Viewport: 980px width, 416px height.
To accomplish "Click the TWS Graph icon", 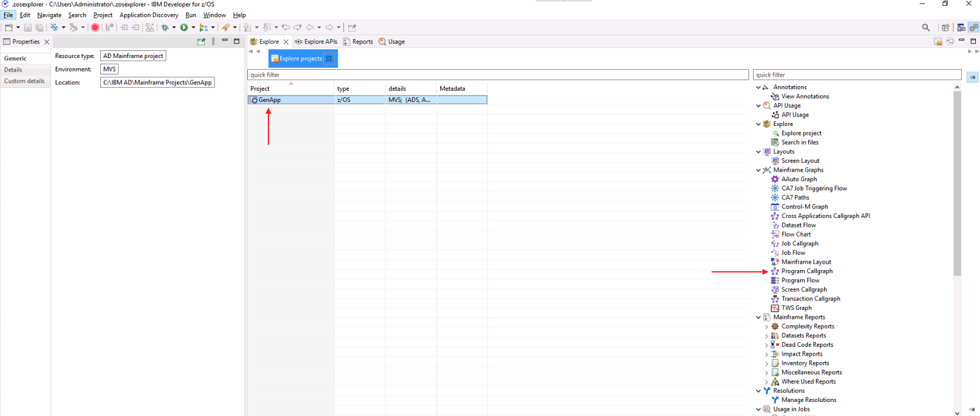I will click(775, 308).
